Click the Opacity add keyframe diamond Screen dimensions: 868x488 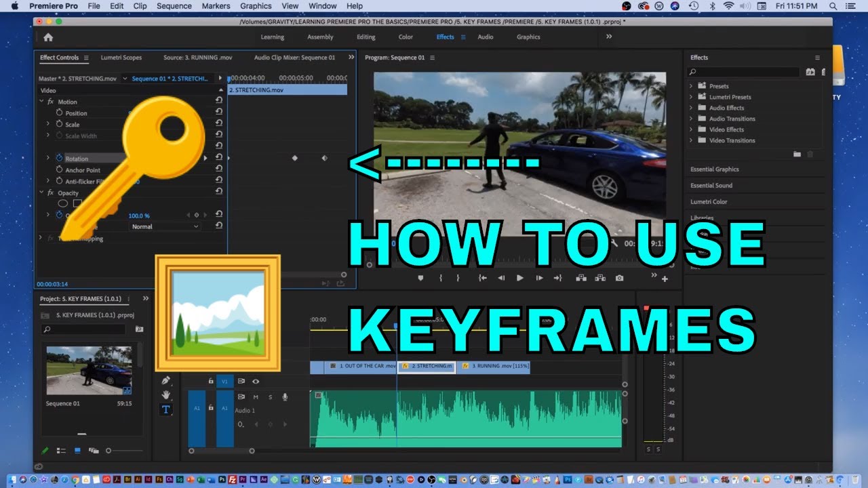(197, 215)
